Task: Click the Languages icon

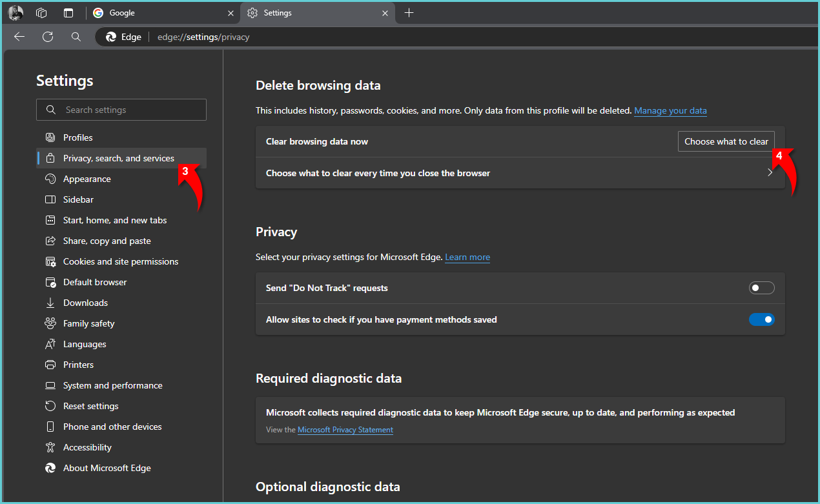Action: 50,344
